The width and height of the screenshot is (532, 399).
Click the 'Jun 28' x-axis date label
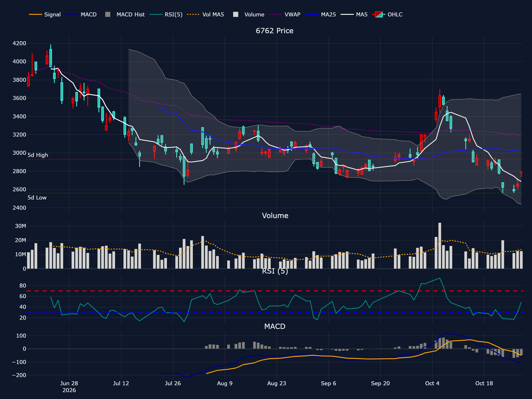(x=69, y=383)
